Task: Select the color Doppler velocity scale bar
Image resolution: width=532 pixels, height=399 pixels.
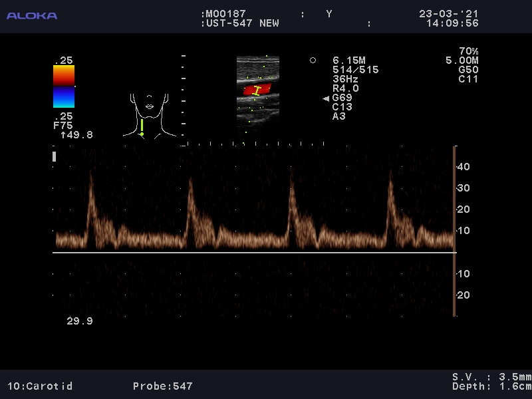Action: (x=64, y=86)
